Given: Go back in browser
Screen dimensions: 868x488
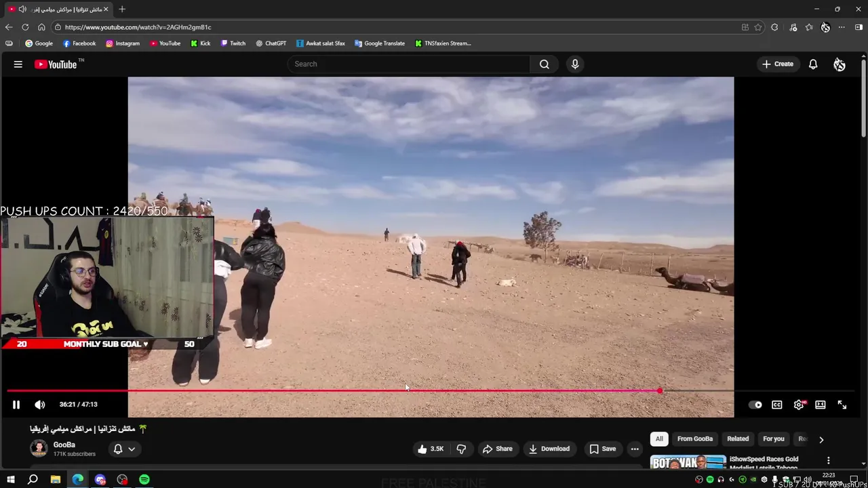Looking at the screenshot, I should tap(9, 27).
